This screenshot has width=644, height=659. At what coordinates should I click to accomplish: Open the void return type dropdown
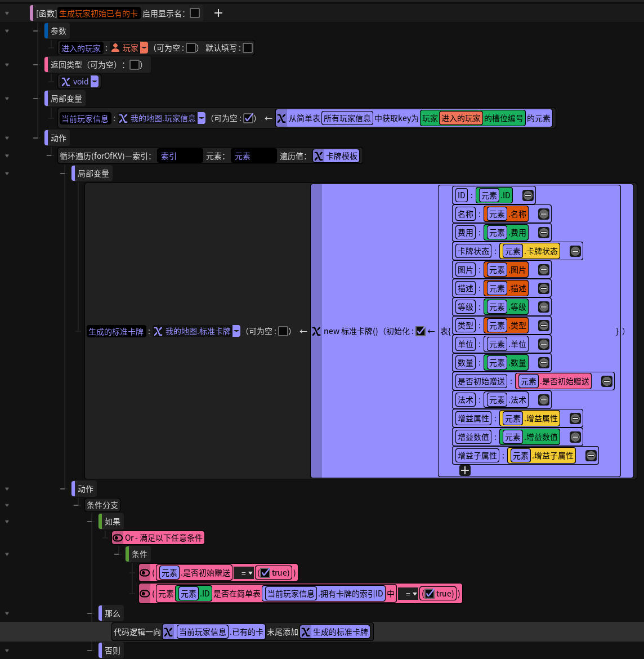(x=95, y=82)
